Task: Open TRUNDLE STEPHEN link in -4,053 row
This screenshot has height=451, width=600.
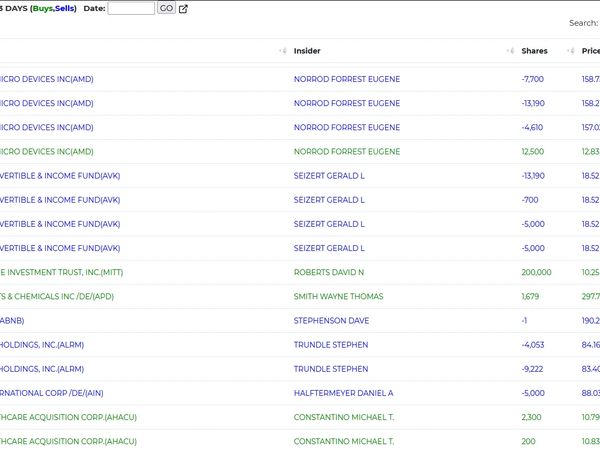Action: pyautogui.click(x=331, y=345)
